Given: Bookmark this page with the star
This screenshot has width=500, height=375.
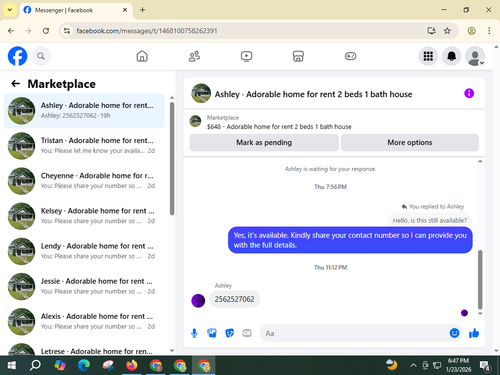Looking at the screenshot, I should (447, 31).
